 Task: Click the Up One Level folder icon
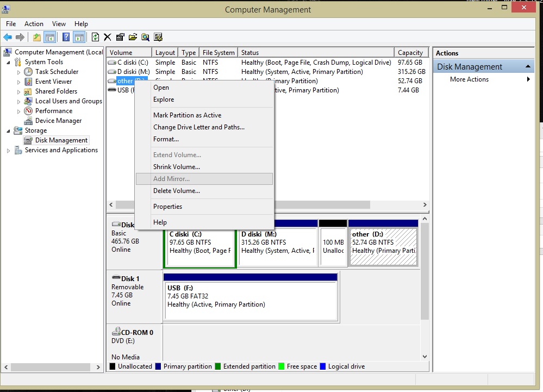pyautogui.click(x=36, y=37)
